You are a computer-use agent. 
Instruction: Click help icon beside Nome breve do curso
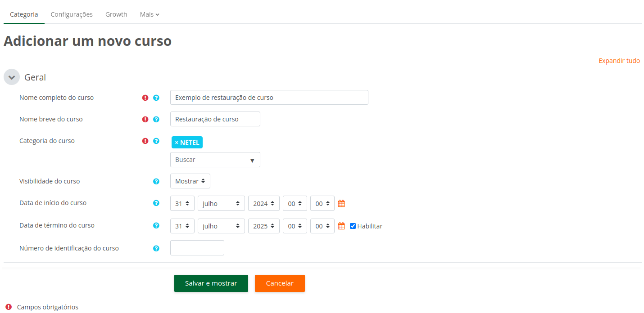pyautogui.click(x=156, y=119)
